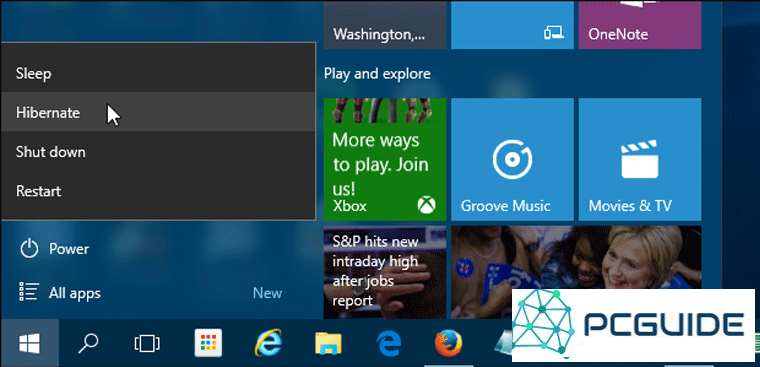Open the Groove Music tile

(x=512, y=160)
